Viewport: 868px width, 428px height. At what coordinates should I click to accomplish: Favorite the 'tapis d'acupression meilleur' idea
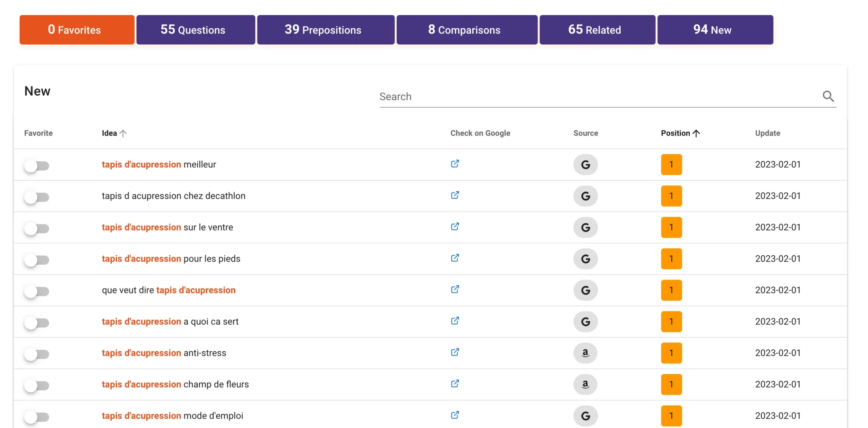tap(37, 166)
